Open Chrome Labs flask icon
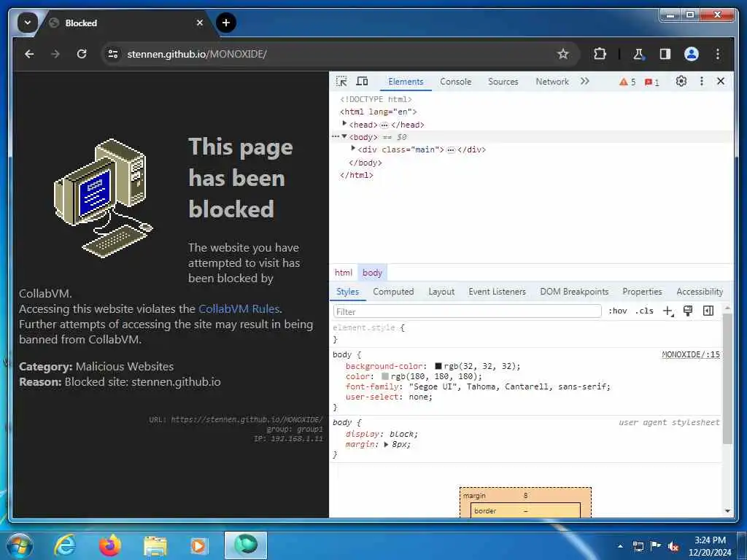Viewport: 747px width, 560px height. click(x=638, y=54)
